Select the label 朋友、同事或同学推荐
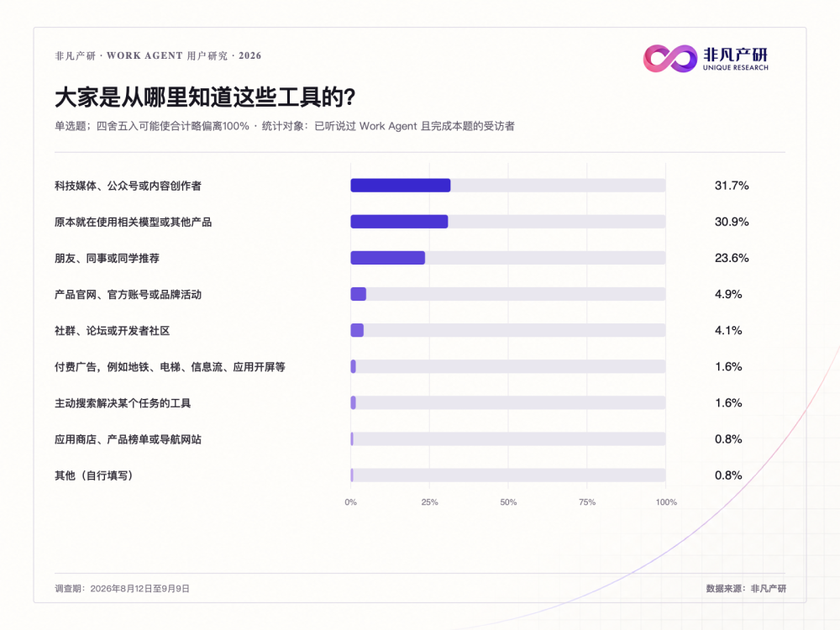The image size is (840, 630). 108,258
